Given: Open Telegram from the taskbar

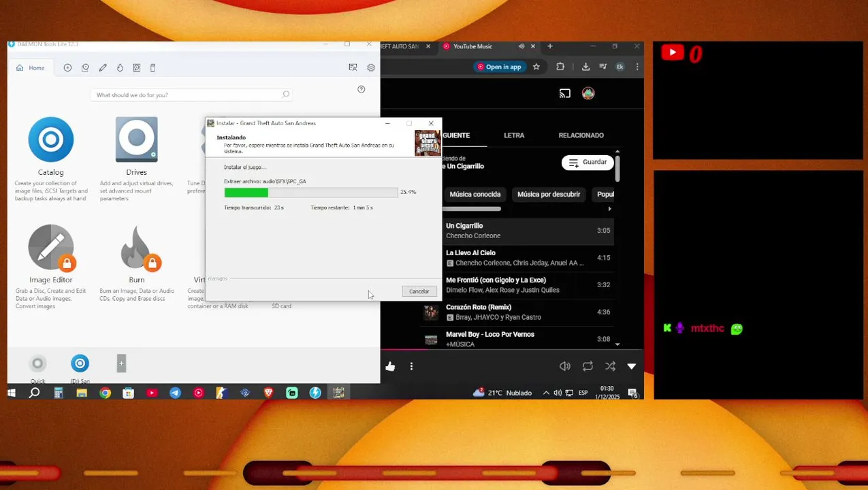Looking at the screenshot, I should (175, 393).
